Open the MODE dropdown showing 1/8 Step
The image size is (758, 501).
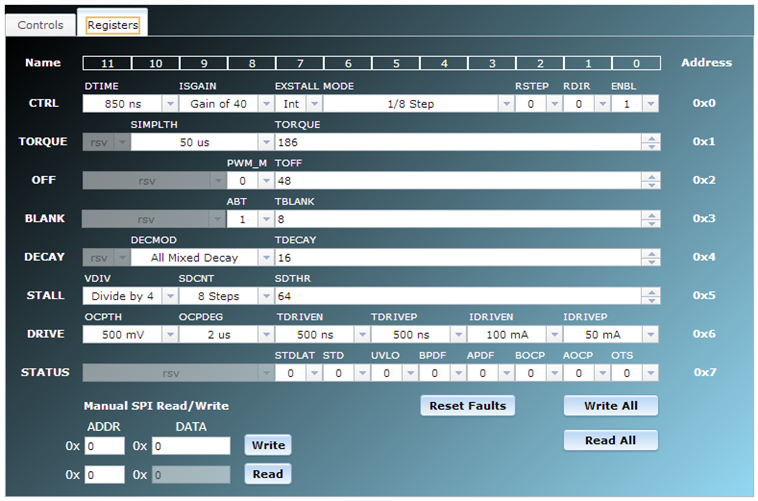coord(418,103)
